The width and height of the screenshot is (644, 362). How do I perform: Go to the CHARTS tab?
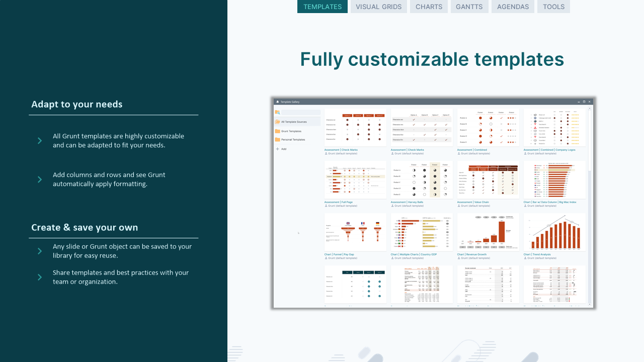(429, 7)
